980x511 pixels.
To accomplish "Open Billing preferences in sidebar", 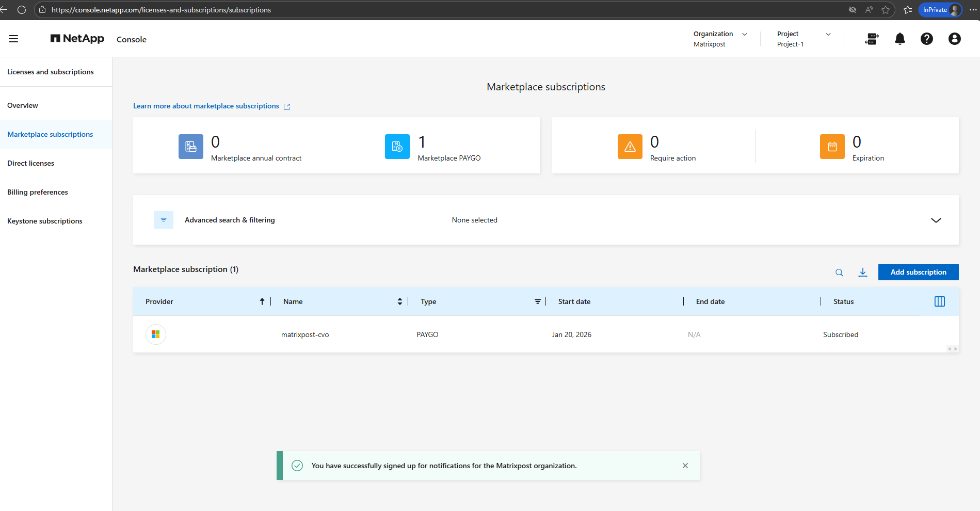I will coord(38,192).
